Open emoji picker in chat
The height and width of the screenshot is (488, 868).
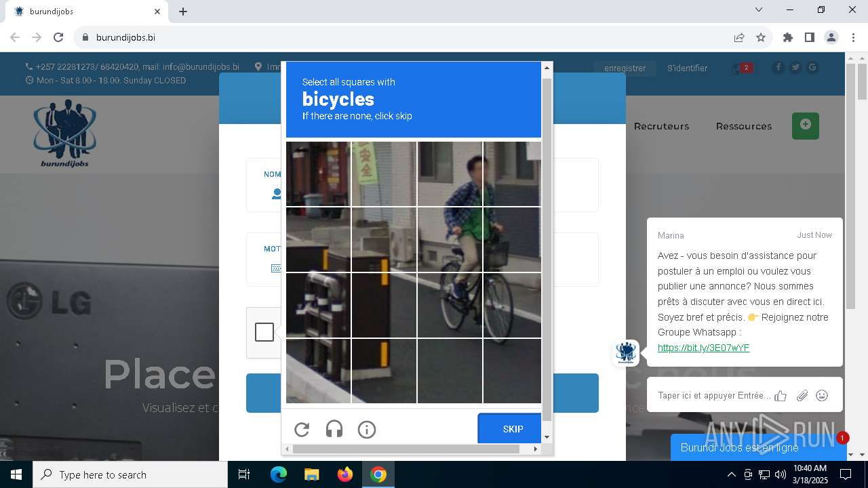coord(822,396)
